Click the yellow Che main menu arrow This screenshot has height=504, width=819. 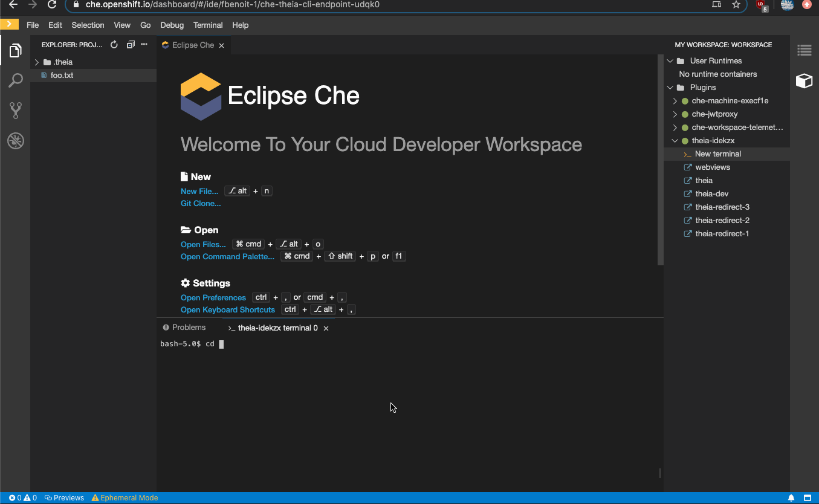(9, 24)
